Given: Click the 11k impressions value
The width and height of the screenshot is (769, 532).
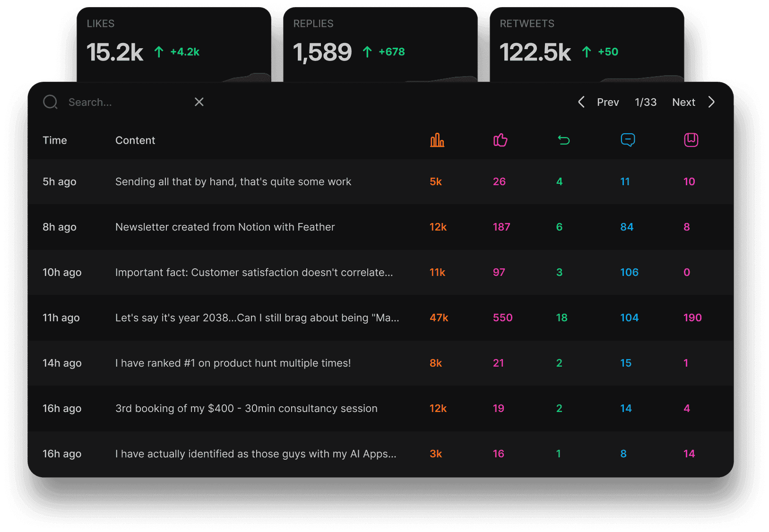Looking at the screenshot, I should pos(437,272).
